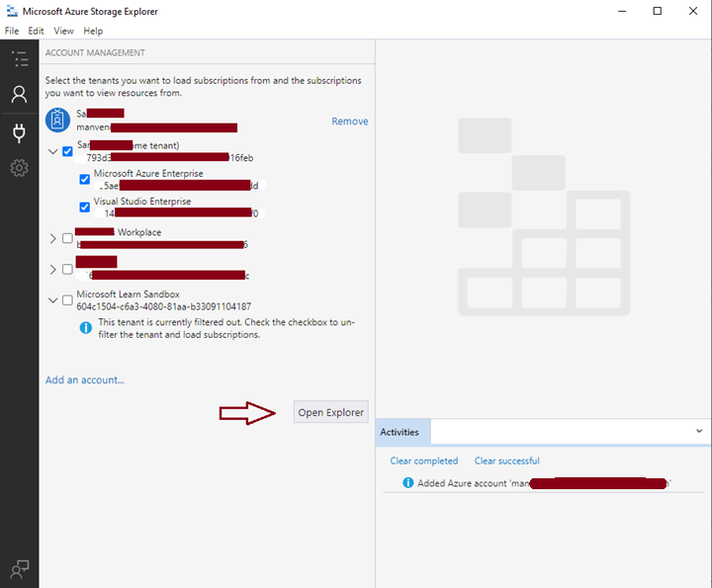Image resolution: width=712 pixels, height=588 pixels.
Task: Select the Visual Studio Enterprise label
Action: [142, 201]
